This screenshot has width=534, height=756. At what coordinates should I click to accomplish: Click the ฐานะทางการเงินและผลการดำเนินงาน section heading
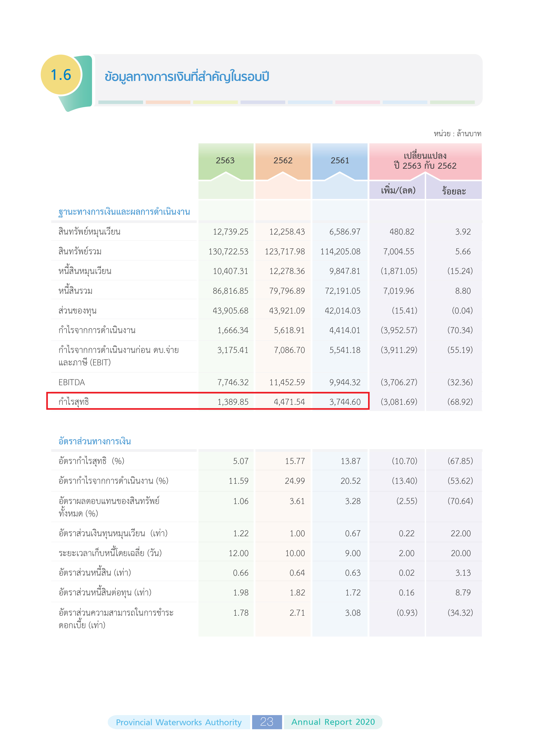[124, 212]
